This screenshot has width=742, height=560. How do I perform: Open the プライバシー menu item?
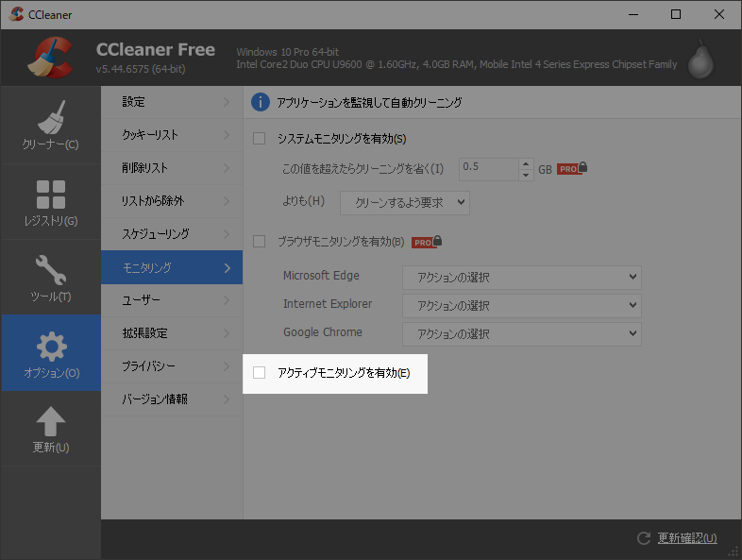pyautogui.click(x=172, y=366)
